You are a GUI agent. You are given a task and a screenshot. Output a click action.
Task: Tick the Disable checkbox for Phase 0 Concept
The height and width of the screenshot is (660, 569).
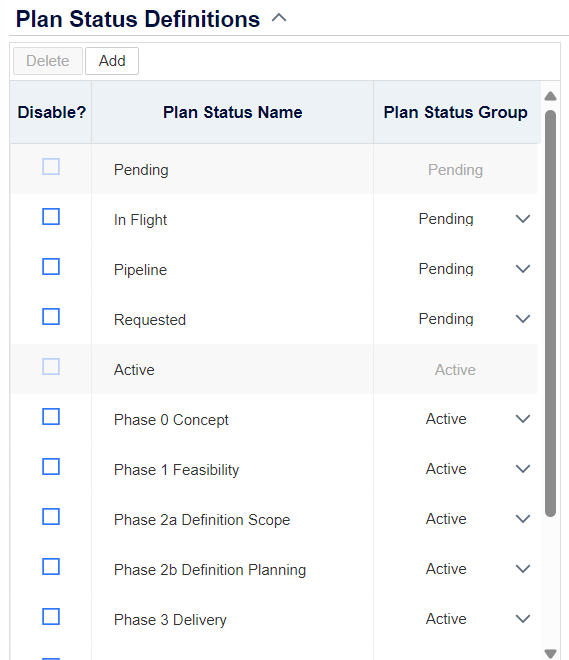coord(51,417)
